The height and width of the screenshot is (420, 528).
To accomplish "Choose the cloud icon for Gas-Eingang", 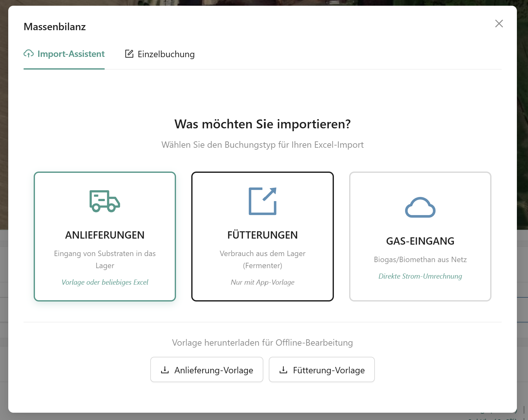I will 420,207.
